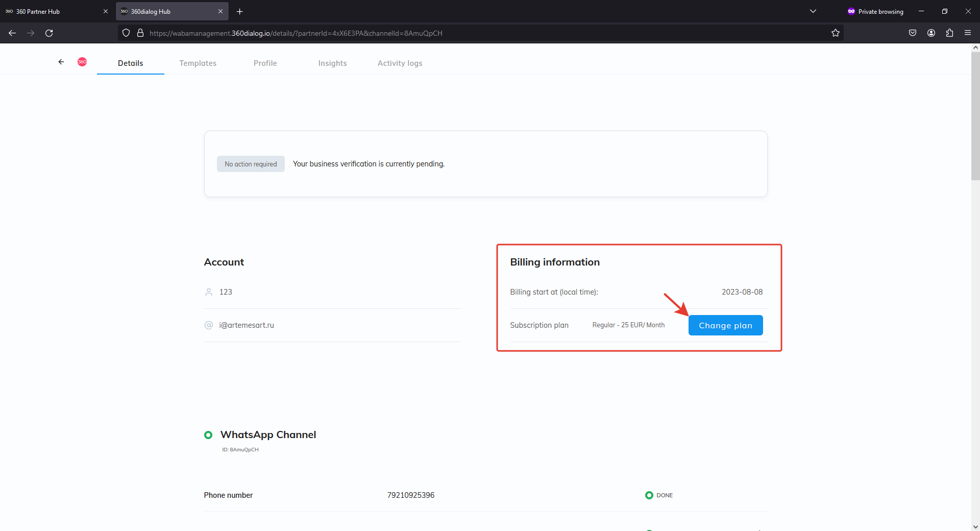Open the Activity logs tab

400,63
